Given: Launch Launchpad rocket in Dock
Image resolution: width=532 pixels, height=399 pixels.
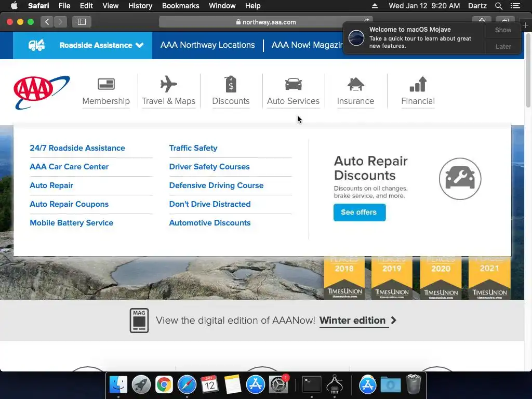Looking at the screenshot, I should (x=141, y=384).
